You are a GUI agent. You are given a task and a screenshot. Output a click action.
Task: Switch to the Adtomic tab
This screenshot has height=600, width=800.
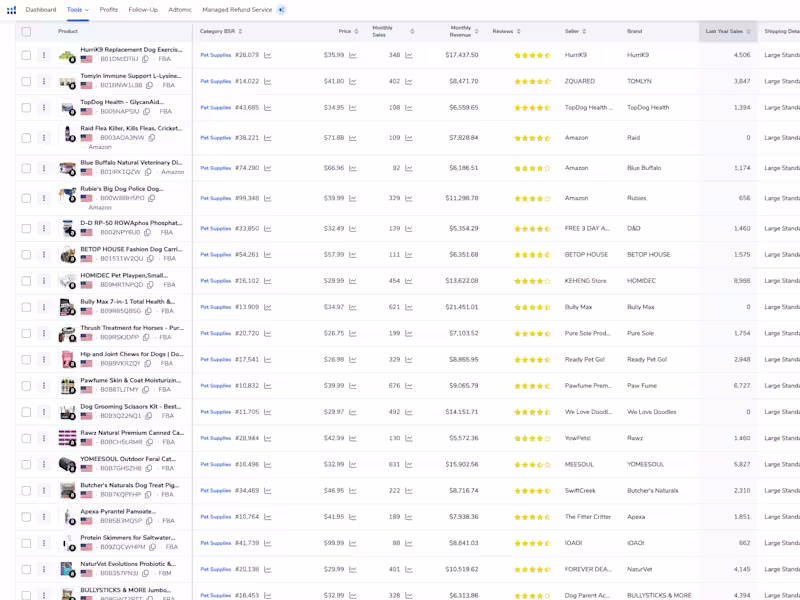(x=180, y=10)
